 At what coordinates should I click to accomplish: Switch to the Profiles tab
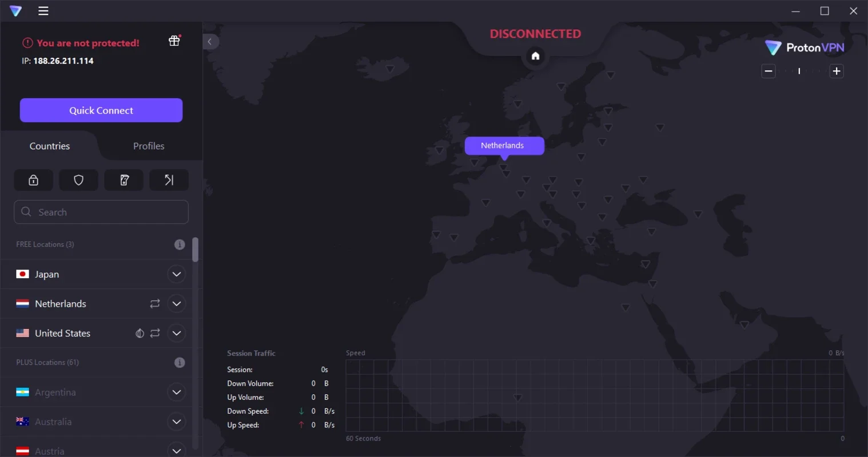pyautogui.click(x=149, y=146)
